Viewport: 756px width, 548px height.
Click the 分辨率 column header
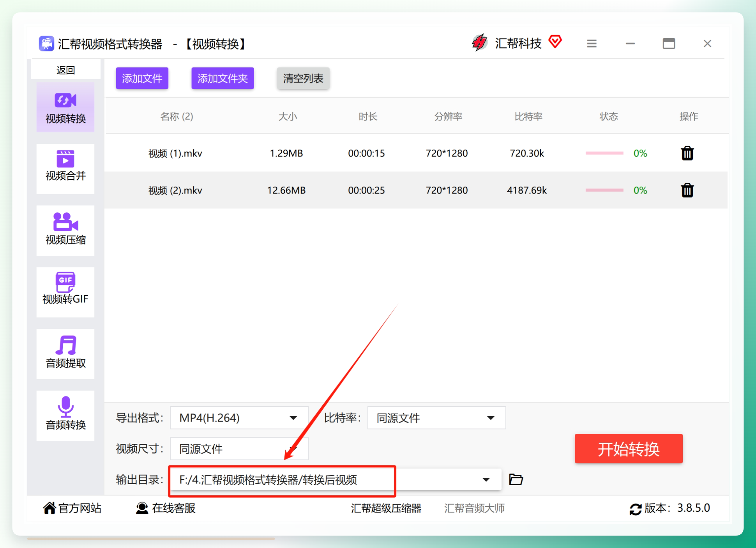tap(448, 117)
